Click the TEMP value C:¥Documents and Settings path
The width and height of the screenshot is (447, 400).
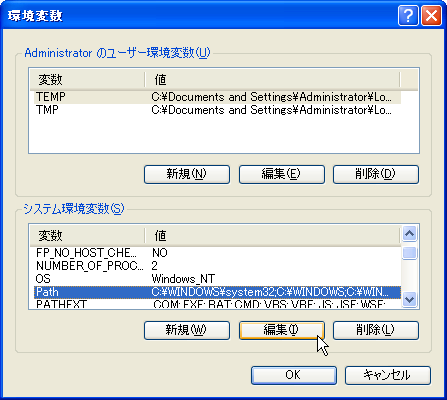click(271, 97)
